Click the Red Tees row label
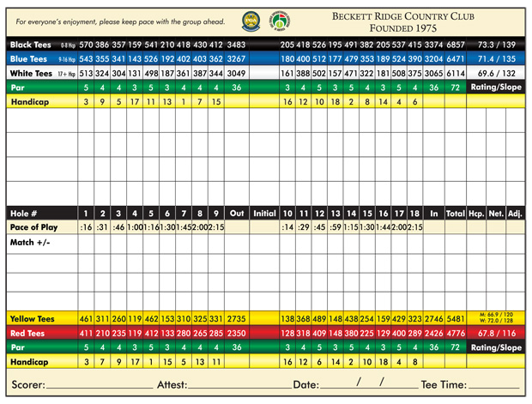Screen dimensions: 532x404 [x=27, y=334]
